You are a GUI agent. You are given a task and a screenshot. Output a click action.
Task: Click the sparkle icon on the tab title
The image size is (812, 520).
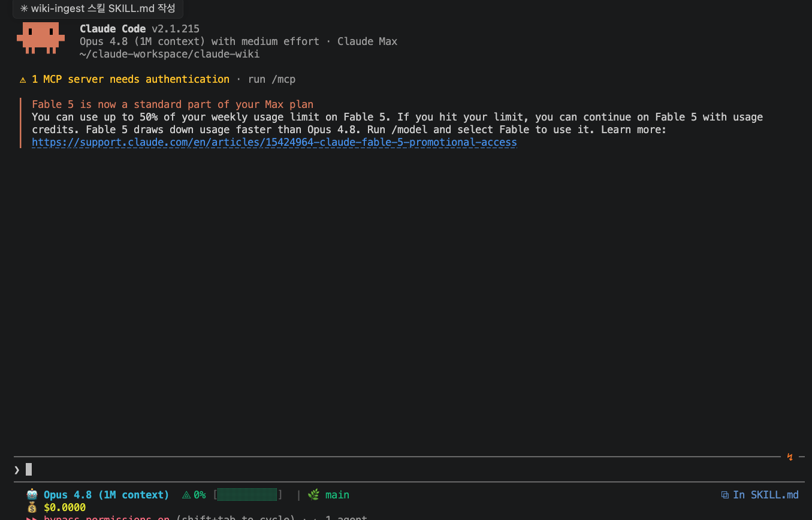(24, 9)
